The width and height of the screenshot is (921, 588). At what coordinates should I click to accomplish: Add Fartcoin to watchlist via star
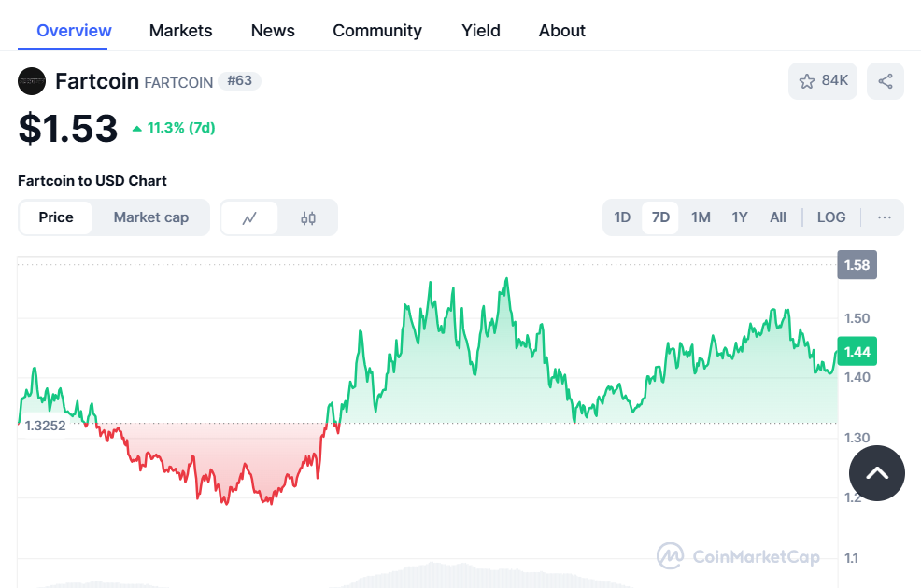tap(823, 81)
